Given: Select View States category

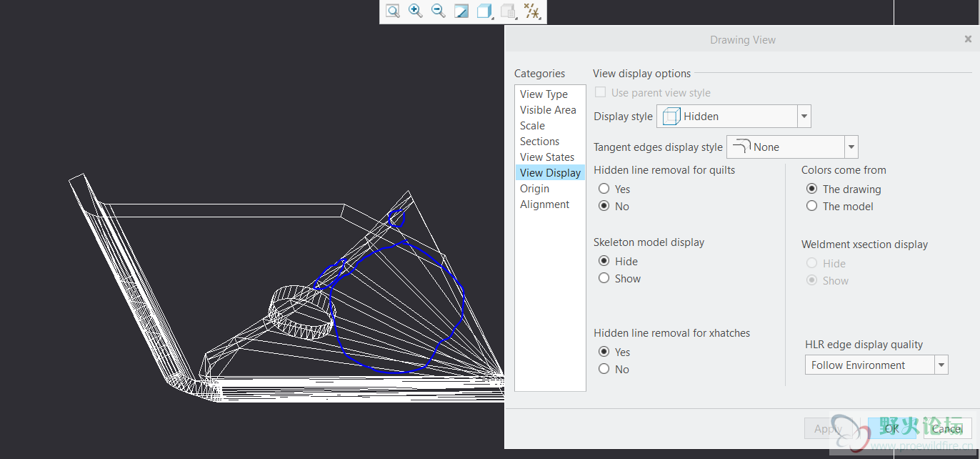Looking at the screenshot, I should (547, 157).
